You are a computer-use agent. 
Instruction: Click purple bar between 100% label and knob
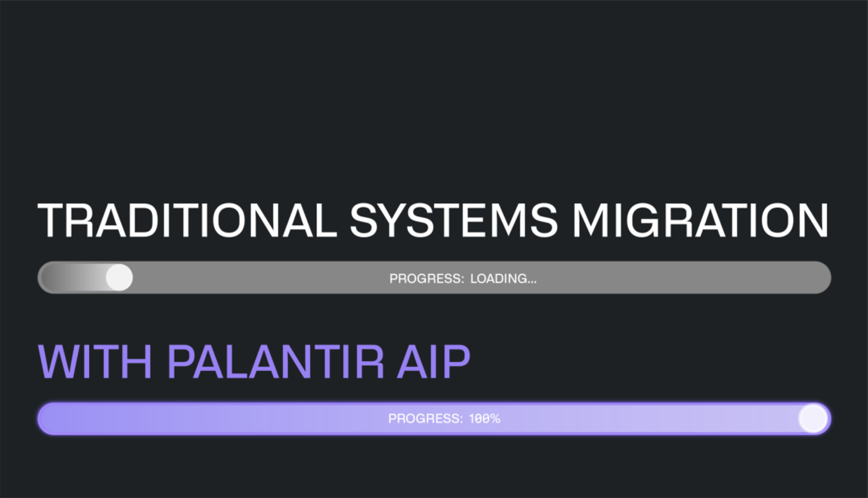(x=648, y=418)
